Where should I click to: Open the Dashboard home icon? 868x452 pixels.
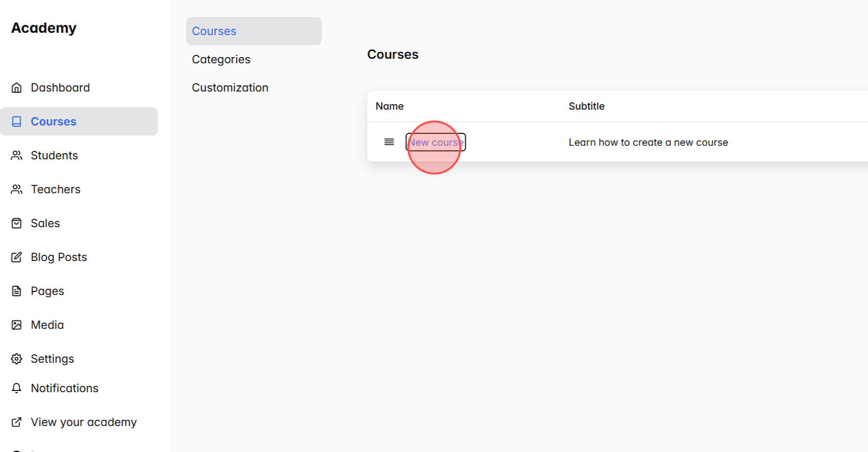point(17,87)
